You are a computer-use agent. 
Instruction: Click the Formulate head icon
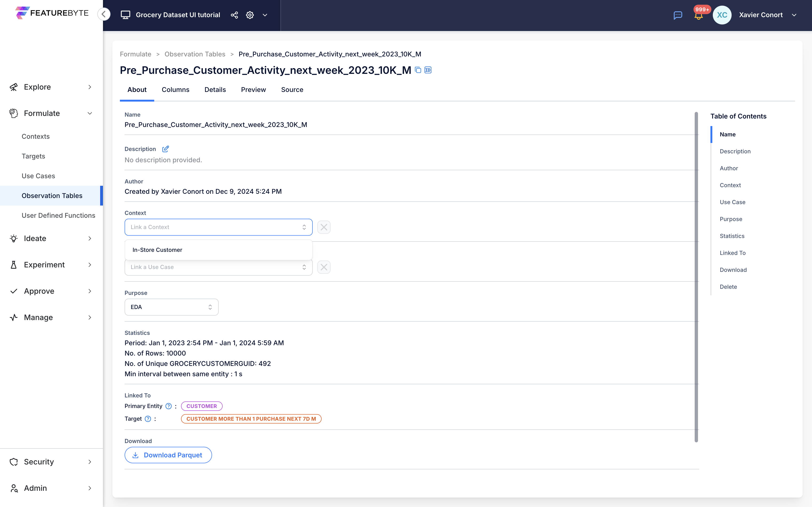pyautogui.click(x=13, y=113)
